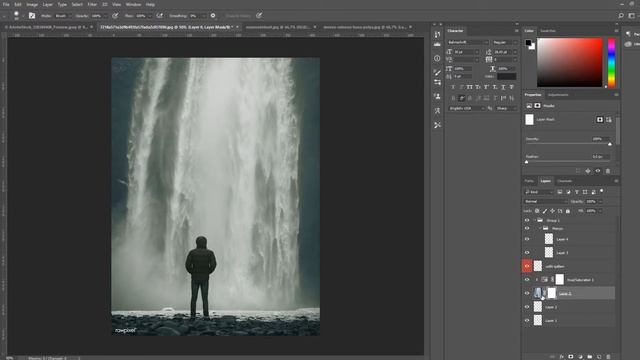Lock transparent pixels icon in Layers

click(537, 211)
